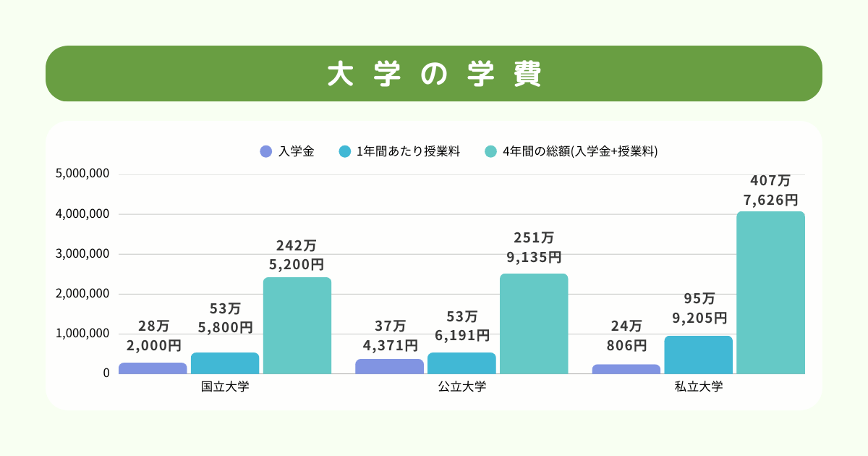868x456 pixels.
Task: Select the 37万4,371円 value label
Action: pos(390,336)
